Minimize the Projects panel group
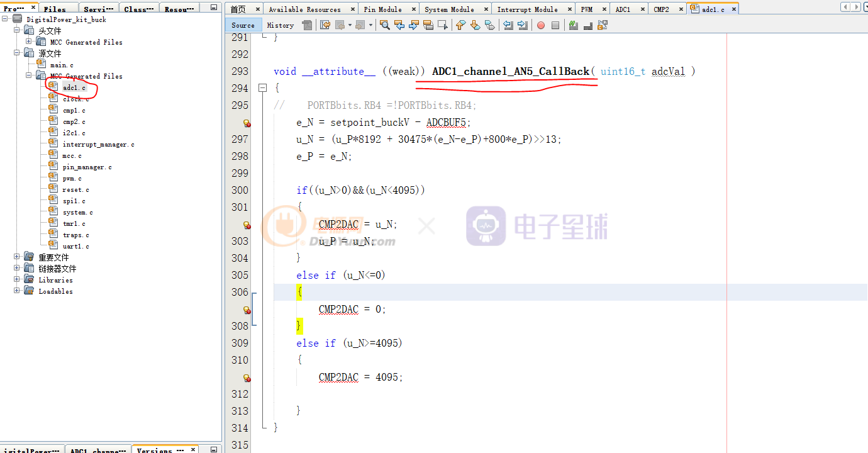 coord(214,8)
